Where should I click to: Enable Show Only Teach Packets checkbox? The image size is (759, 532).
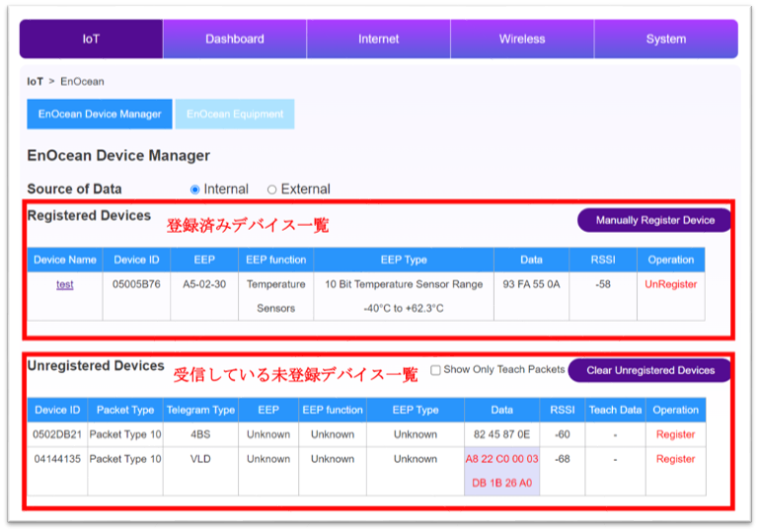tap(436, 370)
